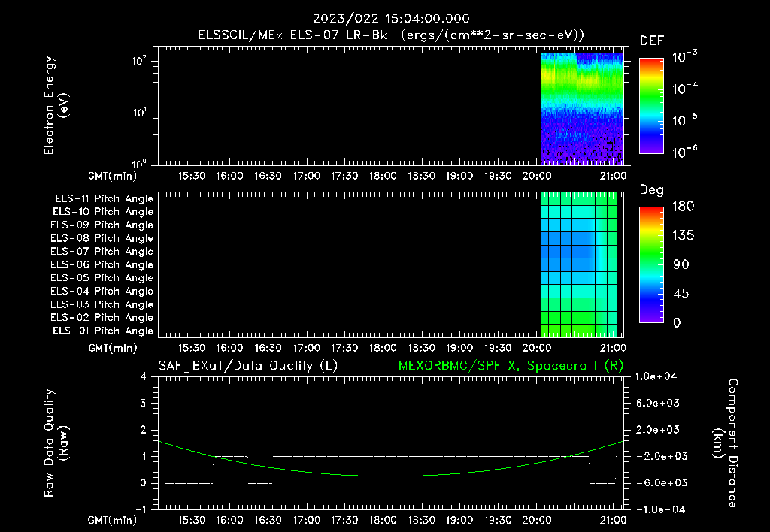
Task: Click the green MEXORBMC/SPF X, Spacecraft (R) label
Action: click(x=511, y=366)
